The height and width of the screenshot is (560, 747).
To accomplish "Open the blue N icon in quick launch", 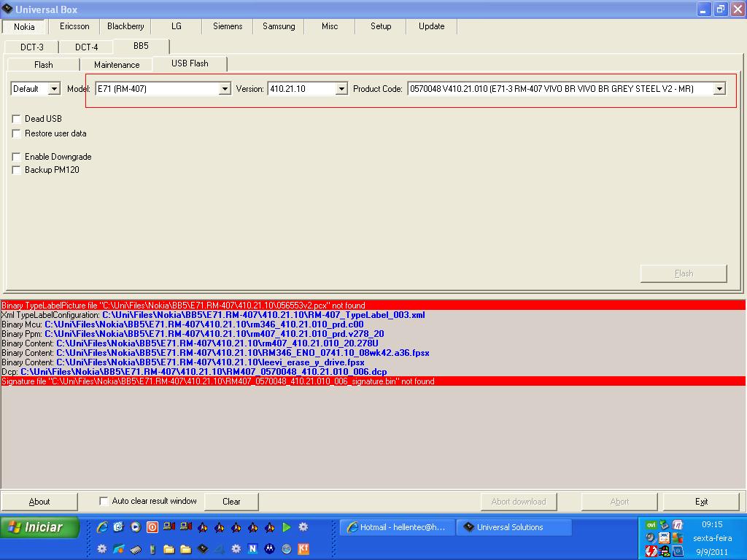I will point(252,549).
